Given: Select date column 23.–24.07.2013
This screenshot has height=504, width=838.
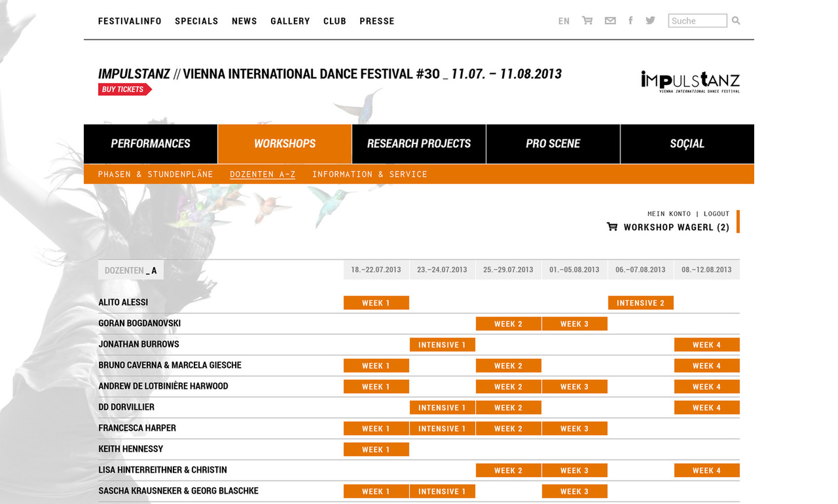Looking at the screenshot, I should [x=442, y=270].
